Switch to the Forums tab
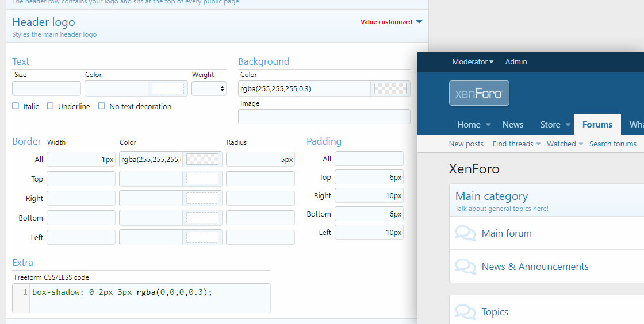The image size is (644, 324). (x=597, y=125)
